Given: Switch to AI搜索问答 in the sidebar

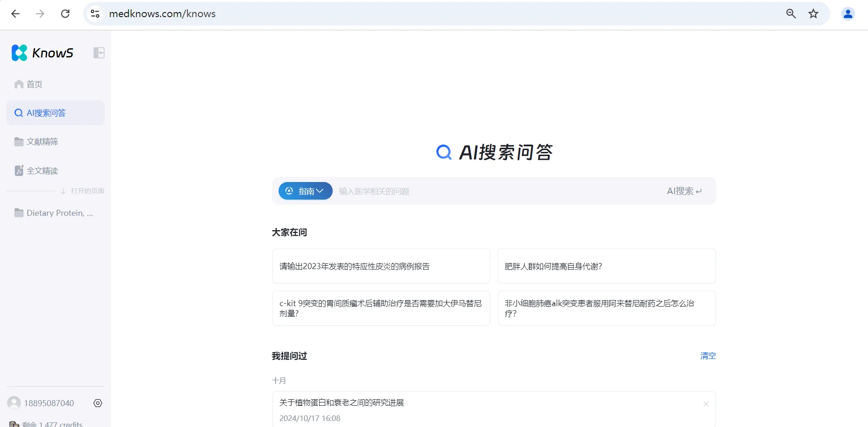Looking at the screenshot, I should (46, 113).
